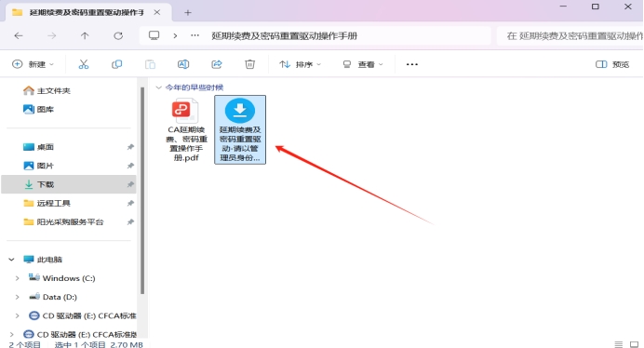Expand the Windows (C:) drive tree node
The width and height of the screenshot is (644, 348).
(x=18, y=278)
